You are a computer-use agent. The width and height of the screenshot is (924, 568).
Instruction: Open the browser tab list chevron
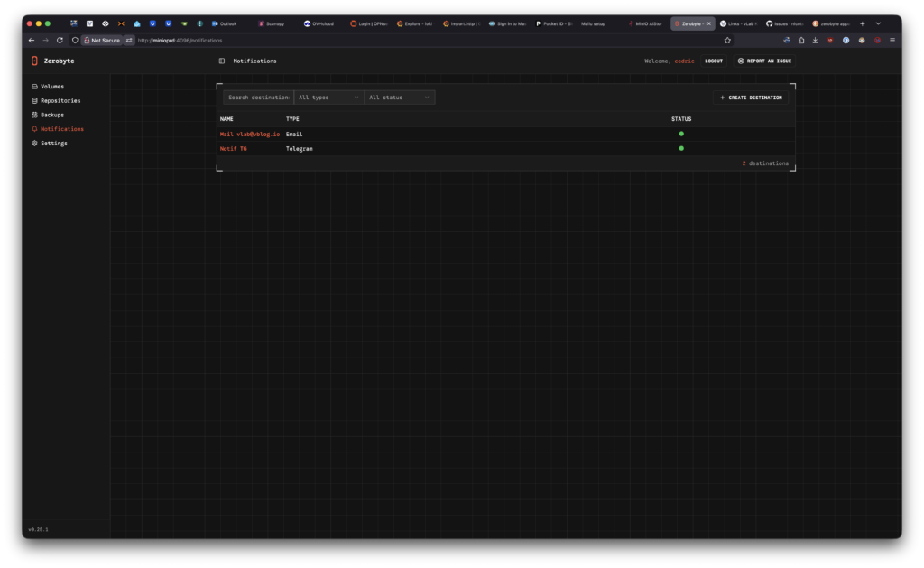pos(878,23)
